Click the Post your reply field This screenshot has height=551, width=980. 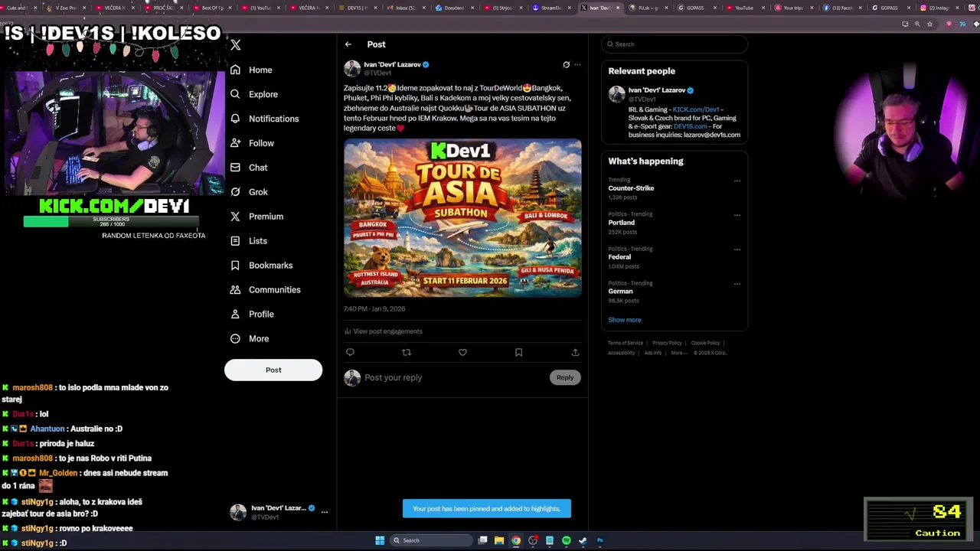[x=455, y=377]
